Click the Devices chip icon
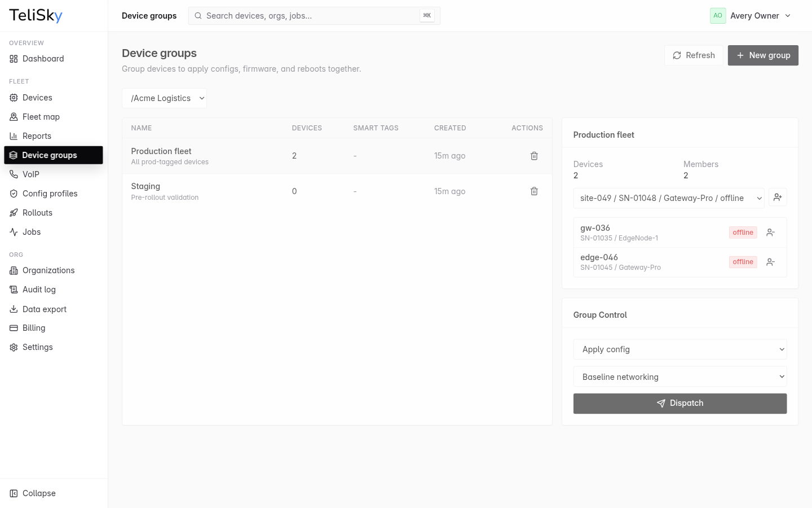The image size is (812, 508). (14, 98)
